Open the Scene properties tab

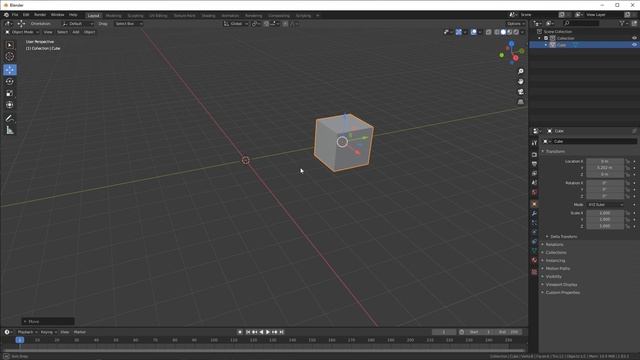pyautogui.click(x=534, y=183)
